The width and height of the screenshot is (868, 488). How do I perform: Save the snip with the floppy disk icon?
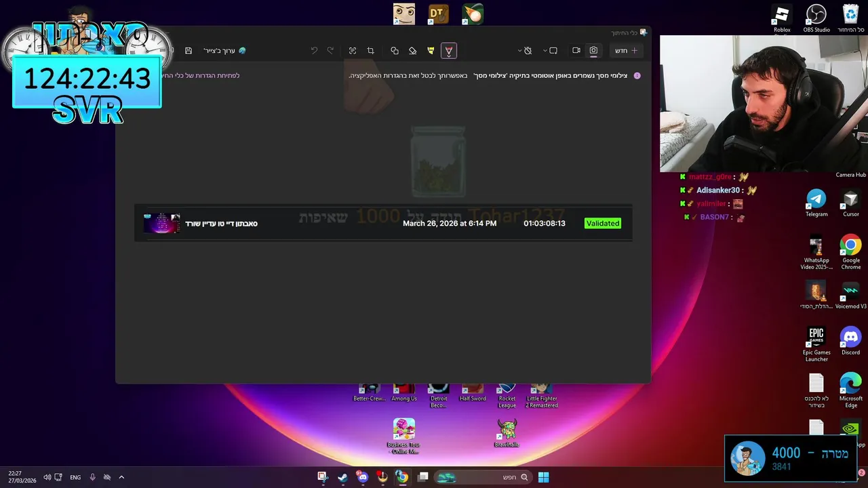[x=189, y=51]
